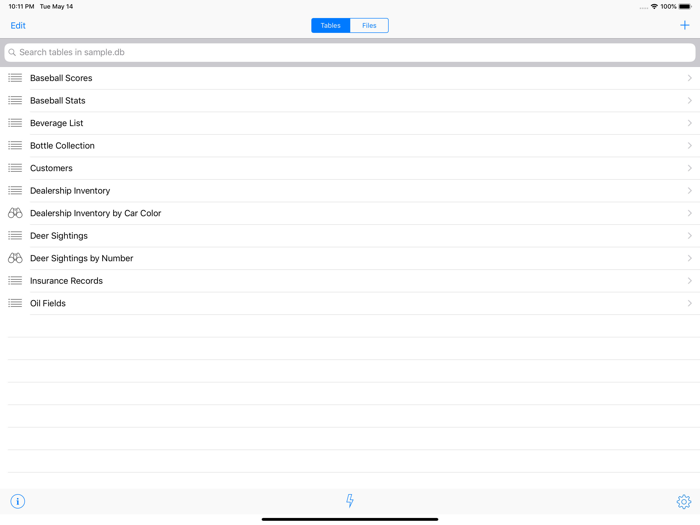700x525 pixels.
Task: Switch to the Tables tab
Action: coord(331,25)
